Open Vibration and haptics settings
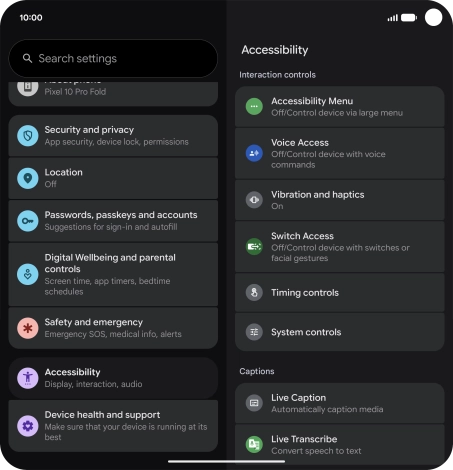Image resolution: width=453 pixels, height=470 pixels. 340,200
